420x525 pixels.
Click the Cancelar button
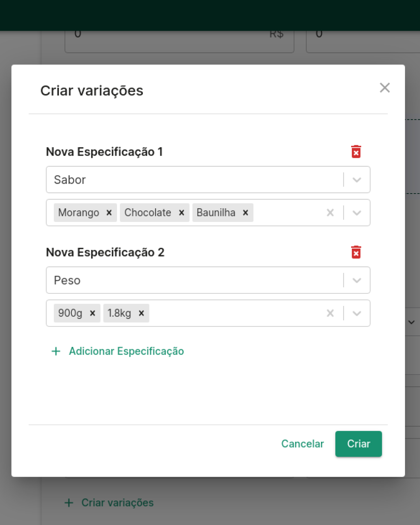coord(302,443)
